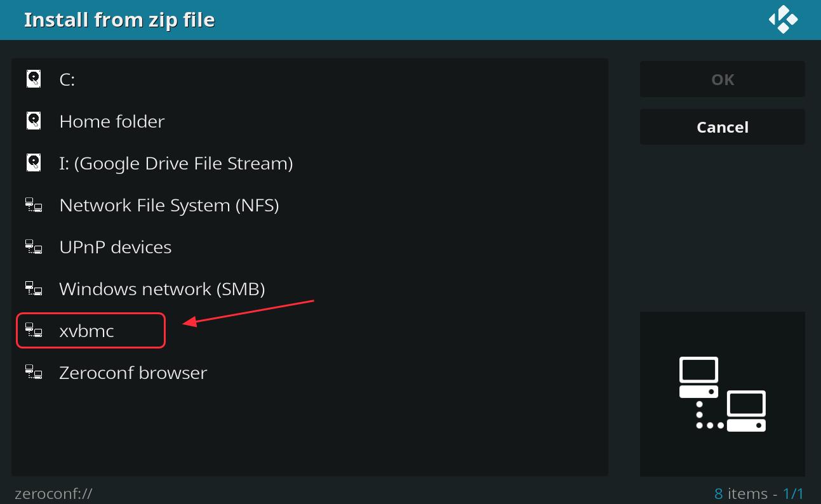Click the Cancel button
The width and height of the screenshot is (821, 504).
723,127
